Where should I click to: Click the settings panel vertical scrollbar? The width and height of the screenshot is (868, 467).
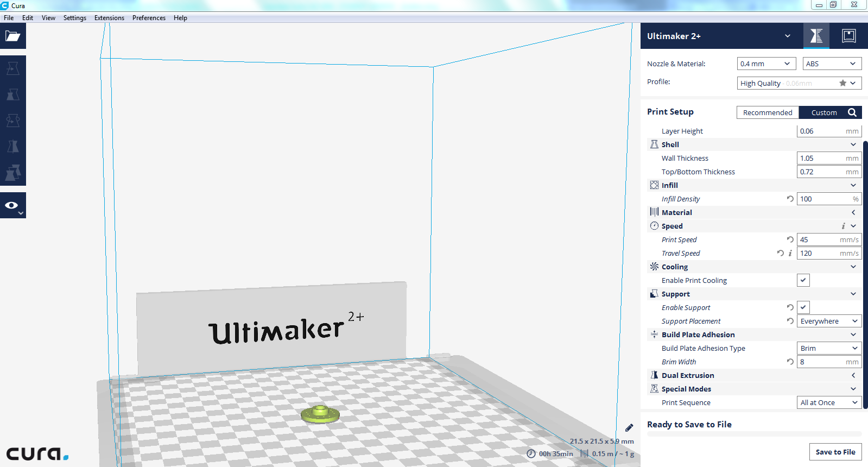(x=865, y=274)
